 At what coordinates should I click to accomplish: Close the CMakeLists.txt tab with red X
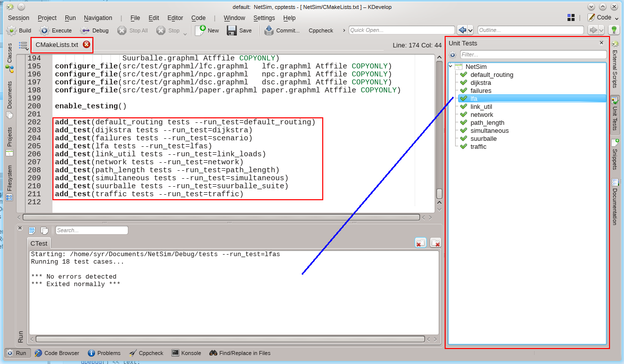(x=86, y=44)
